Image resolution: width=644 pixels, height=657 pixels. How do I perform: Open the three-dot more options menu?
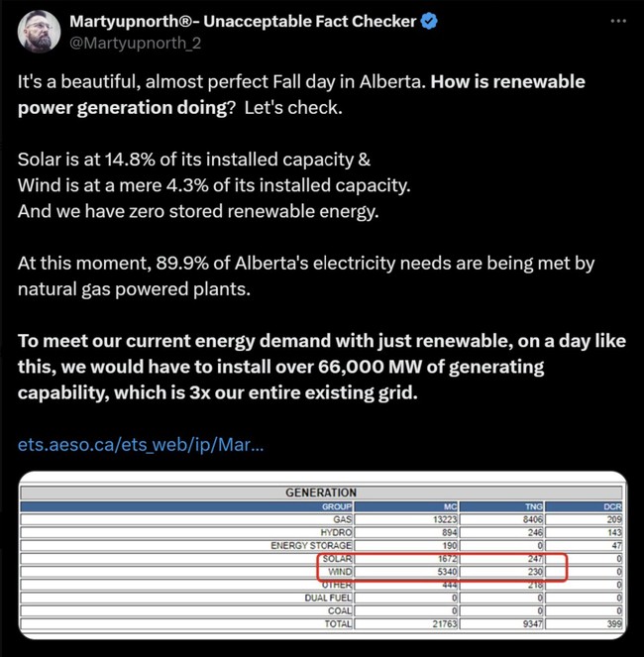point(618,21)
